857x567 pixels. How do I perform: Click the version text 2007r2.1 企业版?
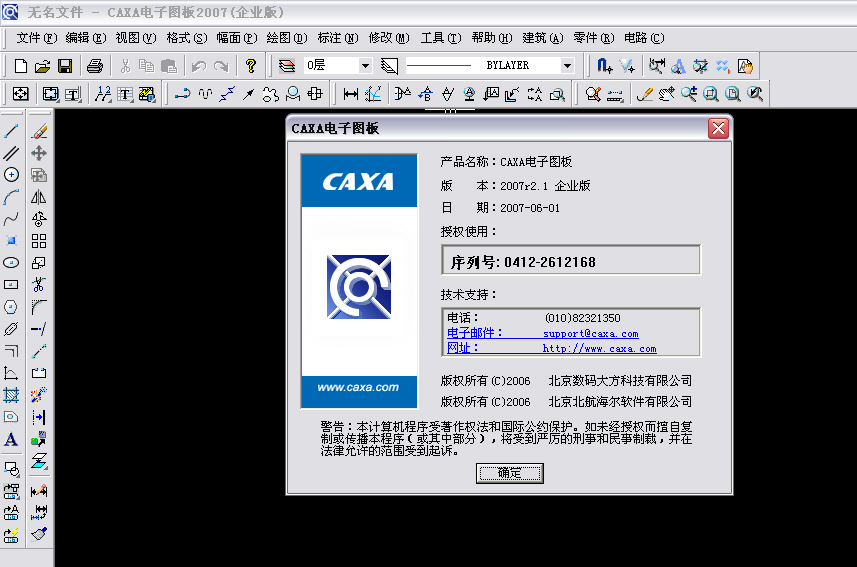[x=545, y=186]
